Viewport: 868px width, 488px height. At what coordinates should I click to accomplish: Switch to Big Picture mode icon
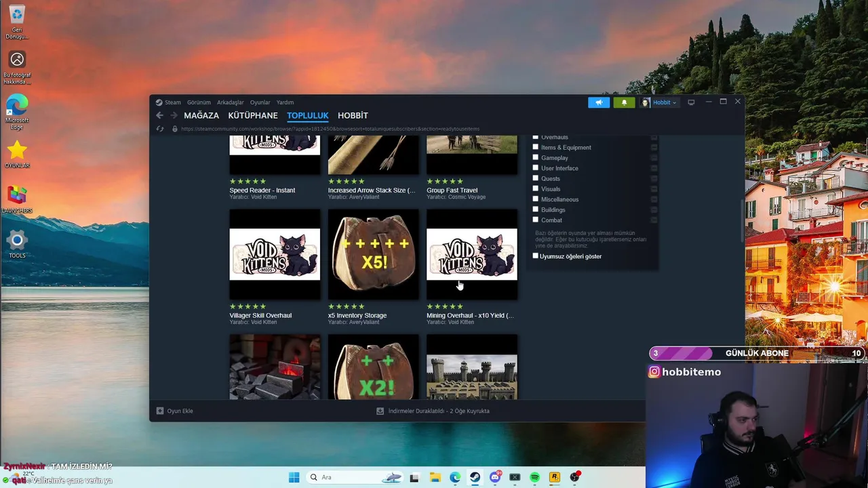click(x=691, y=102)
